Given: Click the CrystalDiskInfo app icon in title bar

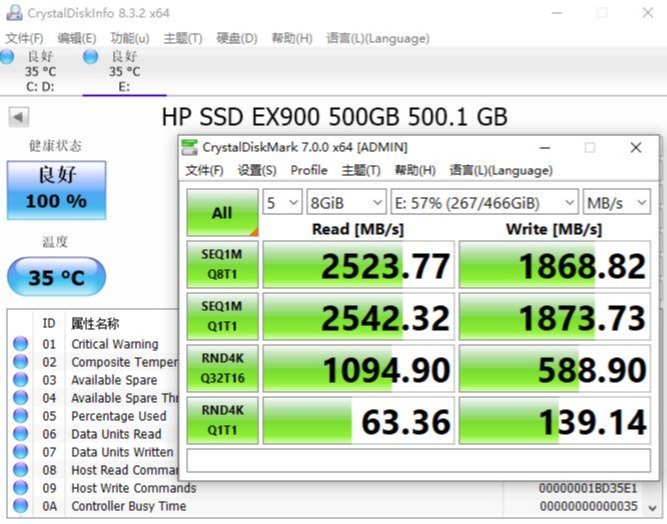Looking at the screenshot, I should tap(14, 13).
